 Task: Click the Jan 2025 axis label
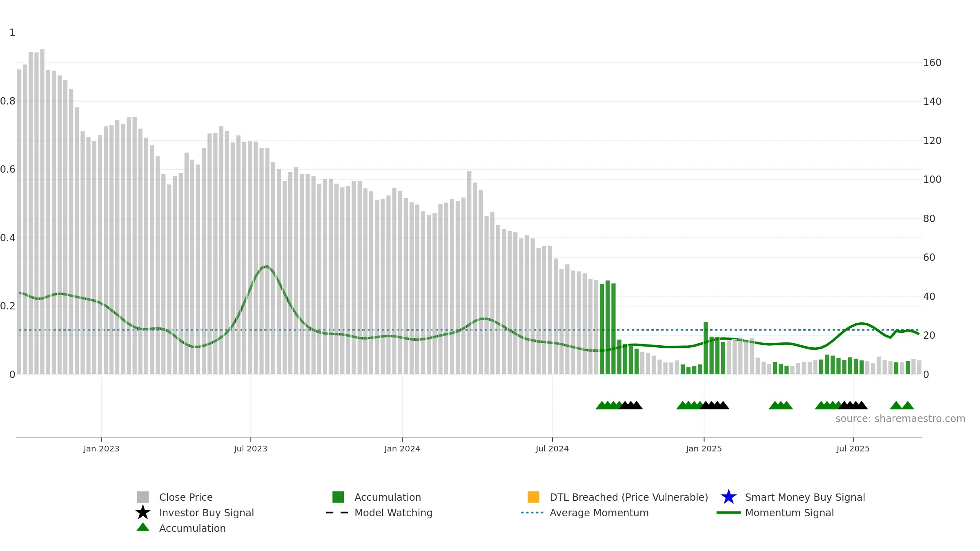(x=704, y=449)
